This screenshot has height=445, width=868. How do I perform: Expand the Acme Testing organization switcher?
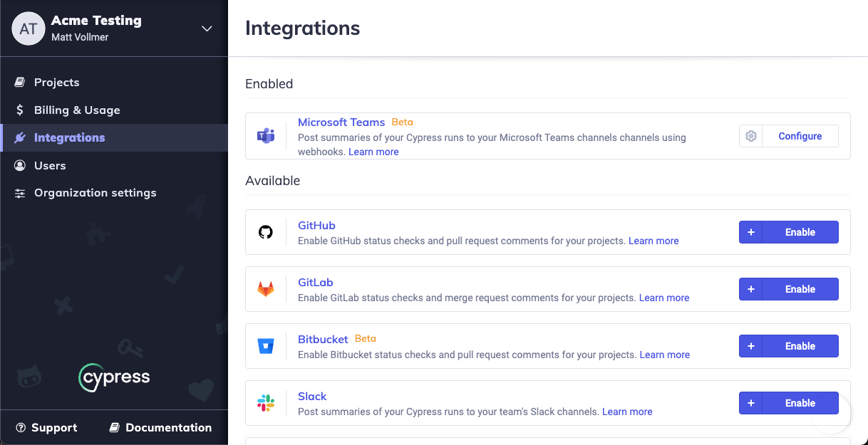(206, 28)
